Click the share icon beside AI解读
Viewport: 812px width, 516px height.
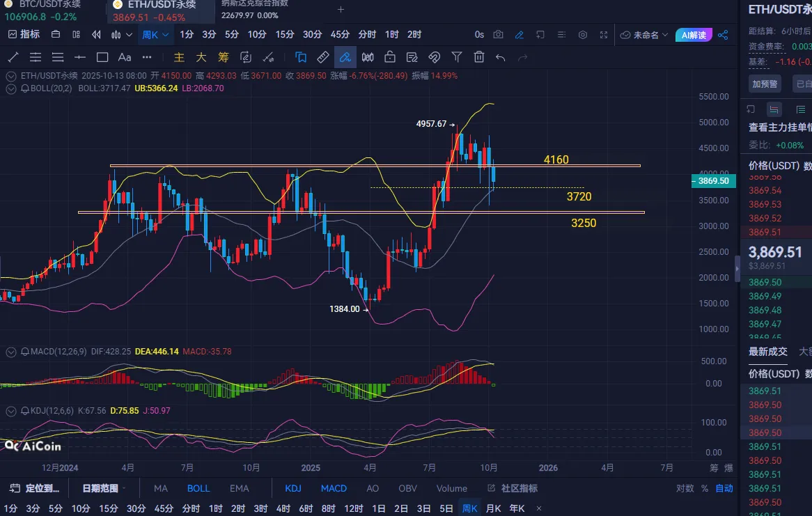tap(723, 34)
